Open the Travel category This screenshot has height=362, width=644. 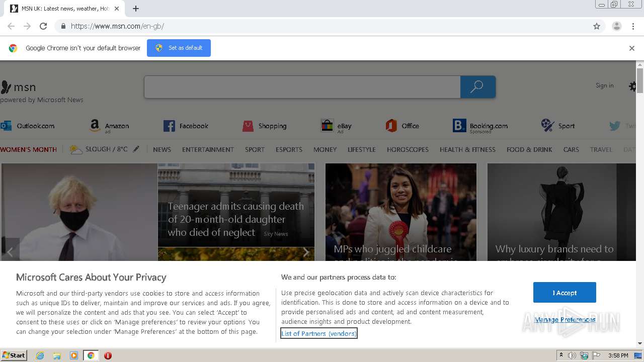tap(601, 149)
